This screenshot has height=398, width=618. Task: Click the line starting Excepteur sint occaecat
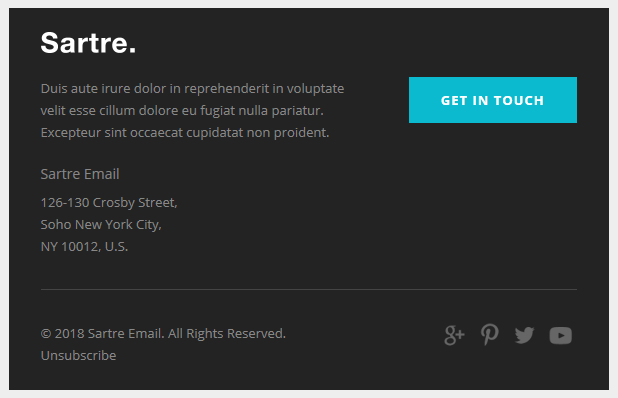185,133
